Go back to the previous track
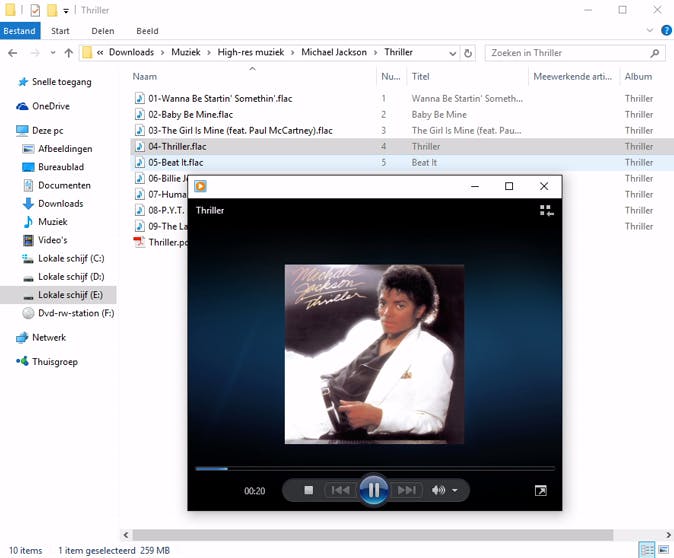Image resolution: width=674 pixels, height=558 pixels. coord(340,490)
